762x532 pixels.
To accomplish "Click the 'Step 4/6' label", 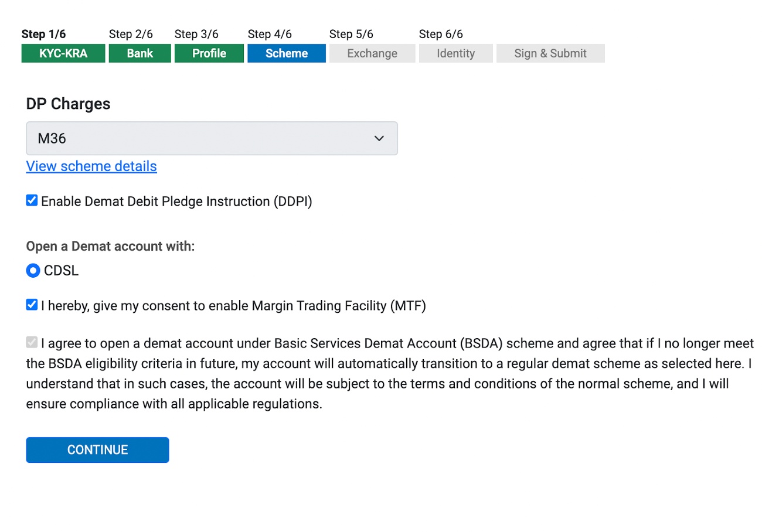I will (x=270, y=34).
